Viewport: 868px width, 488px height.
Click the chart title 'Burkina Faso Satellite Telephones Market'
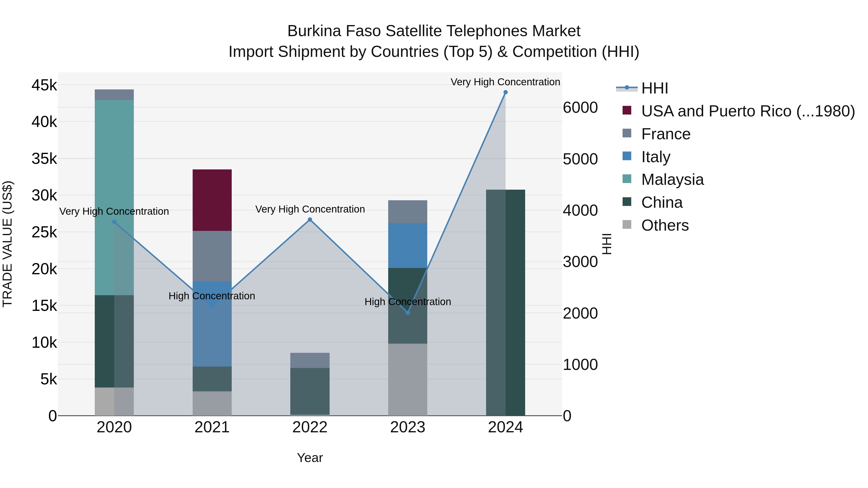click(x=434, y=31)
